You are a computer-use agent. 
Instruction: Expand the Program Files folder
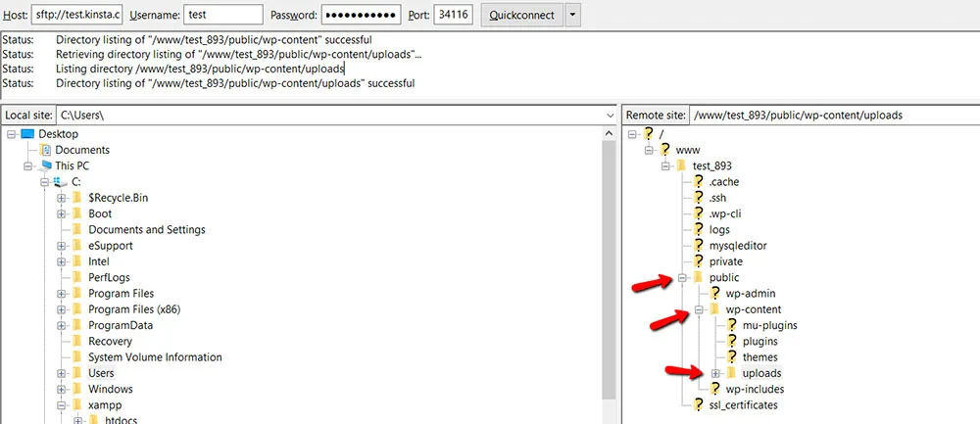tap(61, 294)
